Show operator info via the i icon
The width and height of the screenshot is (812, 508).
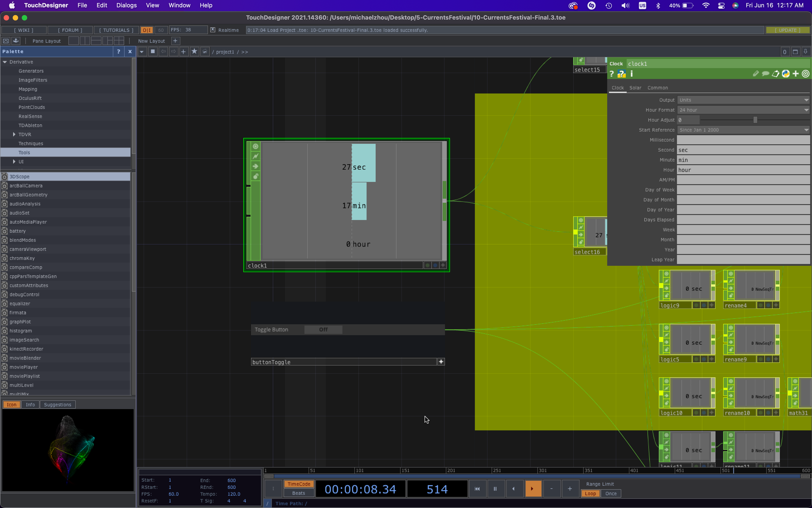coord(631,74)
